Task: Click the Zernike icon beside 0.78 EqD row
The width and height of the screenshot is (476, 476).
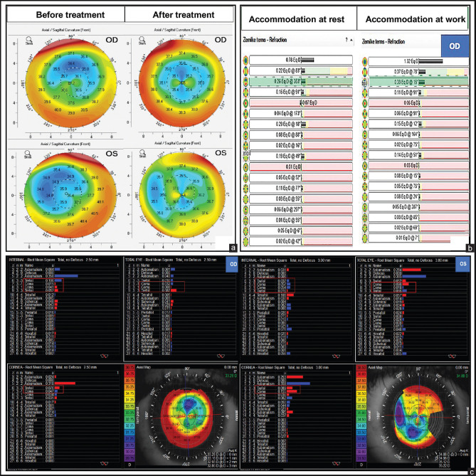Action: click(x=245, y=60)
